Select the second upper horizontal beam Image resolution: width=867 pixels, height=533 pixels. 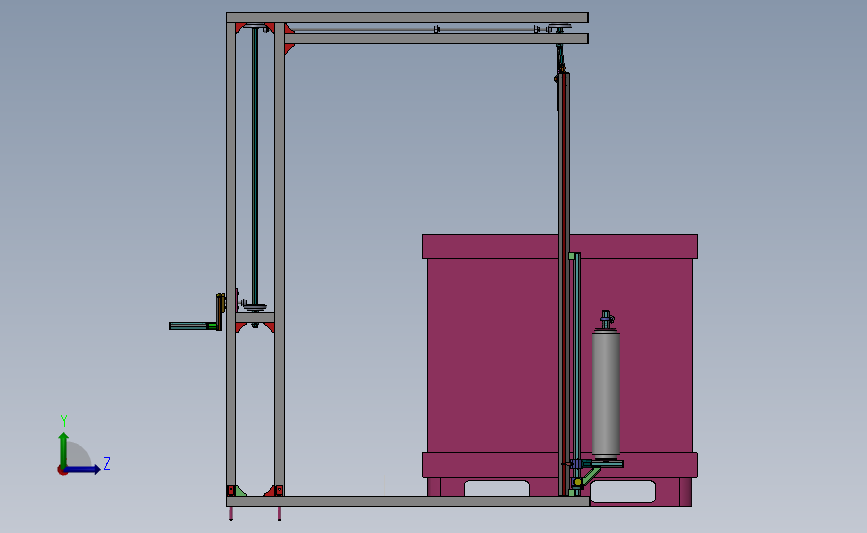[436, 38]
